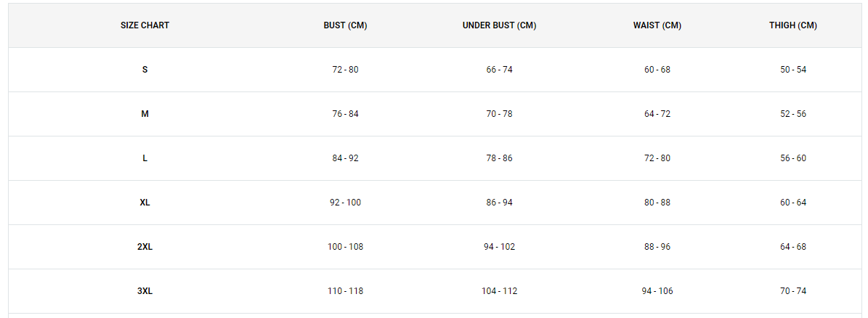Click the BUST (CM) column header
Viewport: 868px width, 318px height.
pyautogui.click(x=346, y=25)
